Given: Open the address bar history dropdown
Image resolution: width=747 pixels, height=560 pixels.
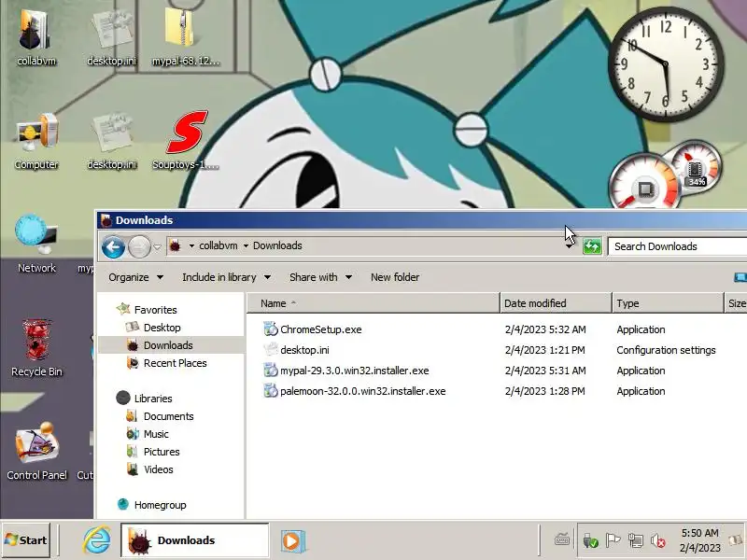Looking at the screenshot, I should point(570,246).
